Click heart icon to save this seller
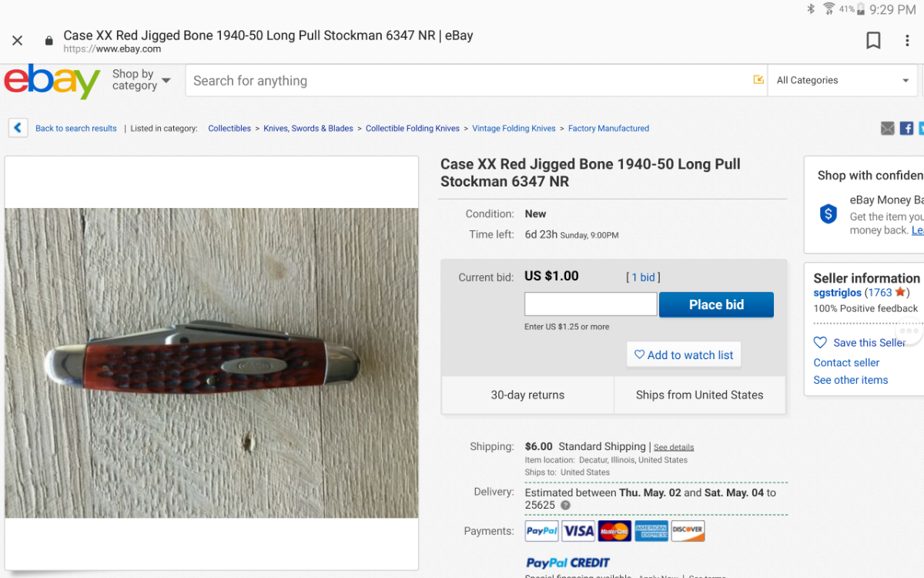The width and height of the screenshot is (924, 578). point(820,342)
